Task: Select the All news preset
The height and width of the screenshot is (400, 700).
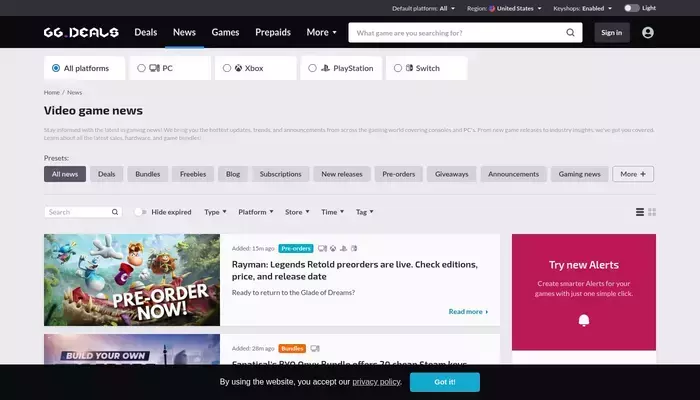Action: point(65,174)
